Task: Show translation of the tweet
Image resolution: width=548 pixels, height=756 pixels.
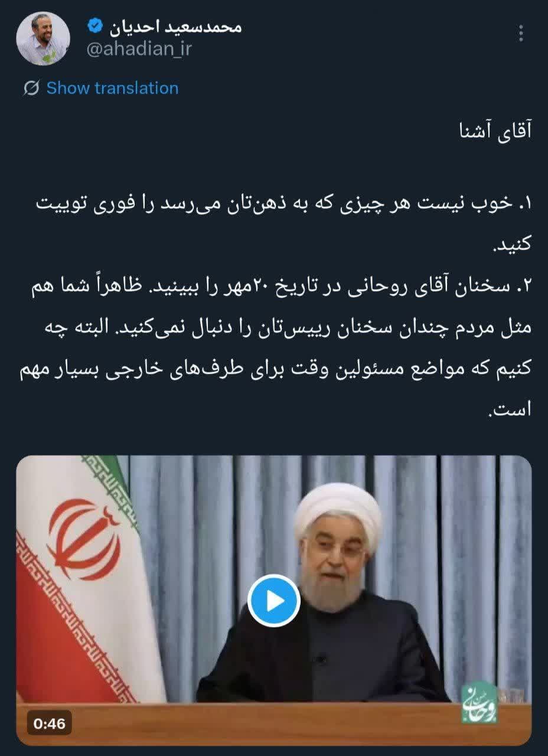Action: [x=112, y=88]
